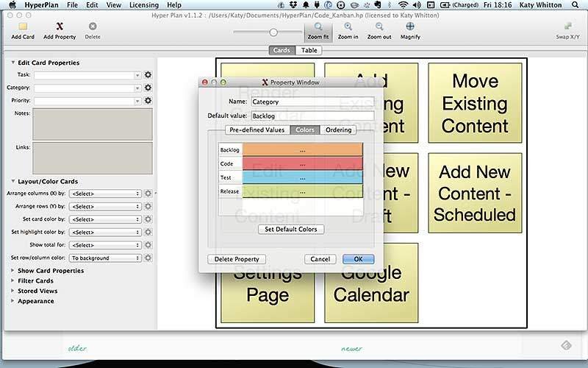The width and height of the screenshot is (588, 368).
Task: Open the File menu
Action: (72, 5)
